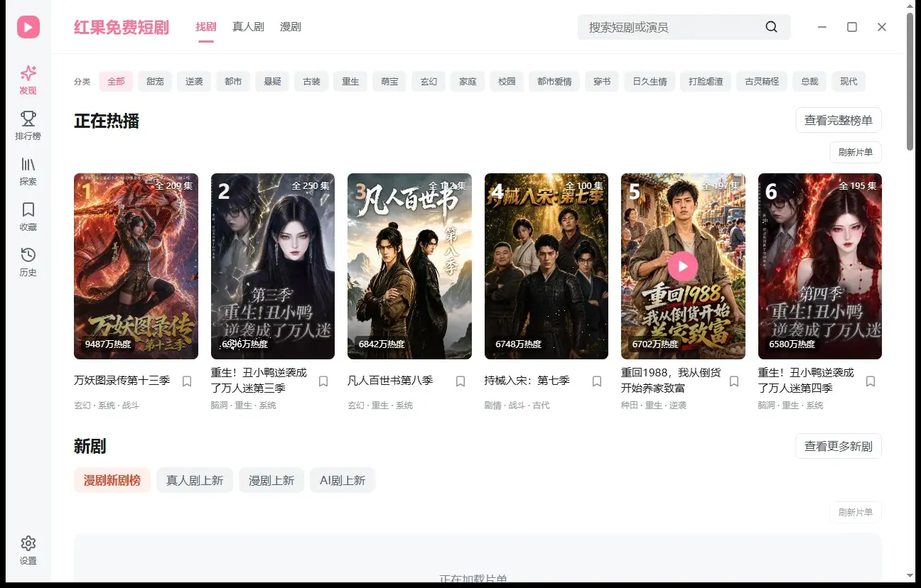Open the 发现 sidebar section
The width and height of the screenshot is (921, 588).
(28, 80)
